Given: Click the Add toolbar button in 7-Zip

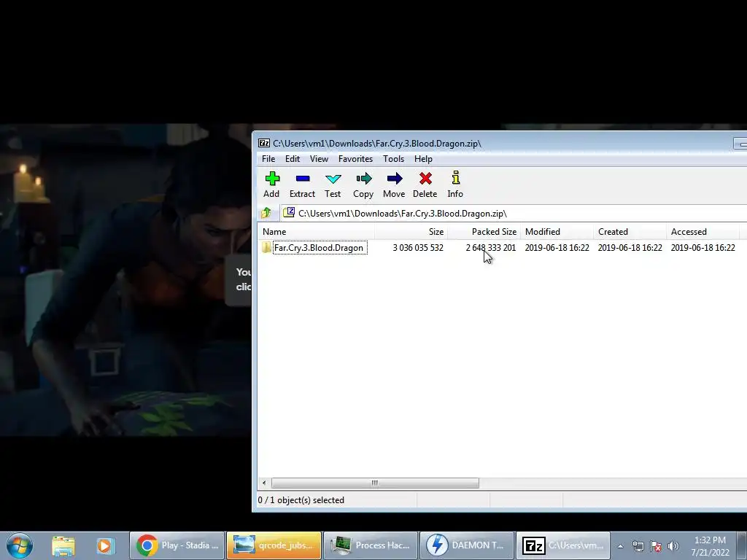Looking at the screenshot, I should pos(271,184).
